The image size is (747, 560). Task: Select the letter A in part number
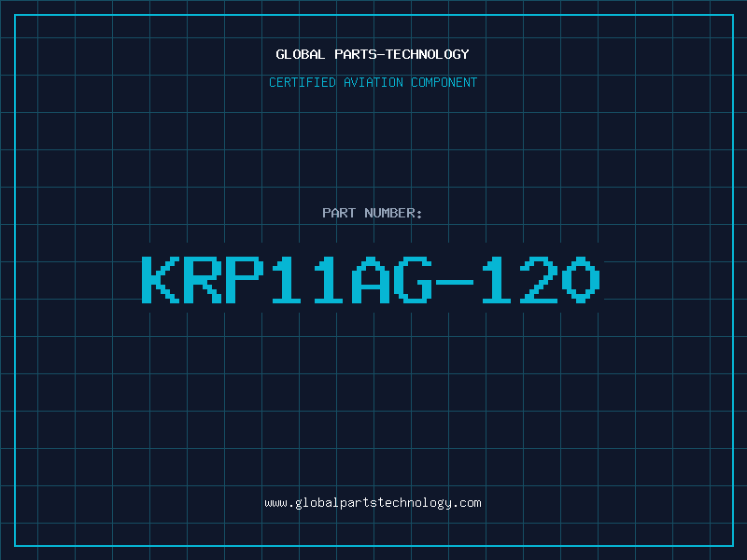[371, 279]
